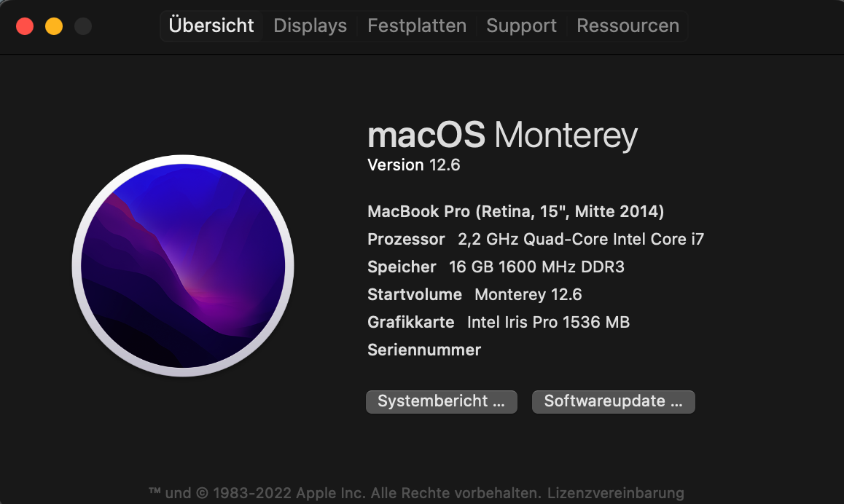Screen dimensions: 844x504
Task: Go to the Support tab
Action: pyautogui.click(x=521, y=26)
